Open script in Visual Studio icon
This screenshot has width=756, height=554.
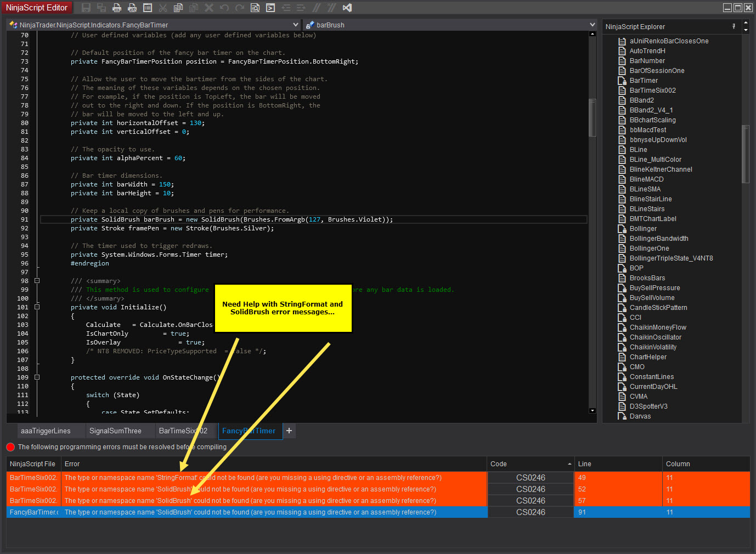[x=347, y=8]
